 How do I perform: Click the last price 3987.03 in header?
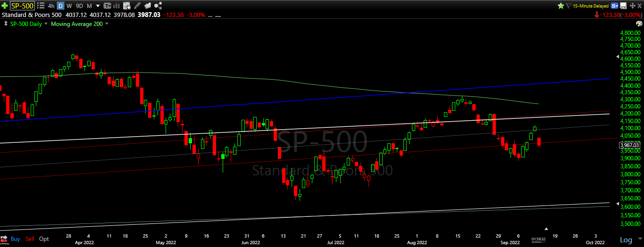tap(149, 15)
